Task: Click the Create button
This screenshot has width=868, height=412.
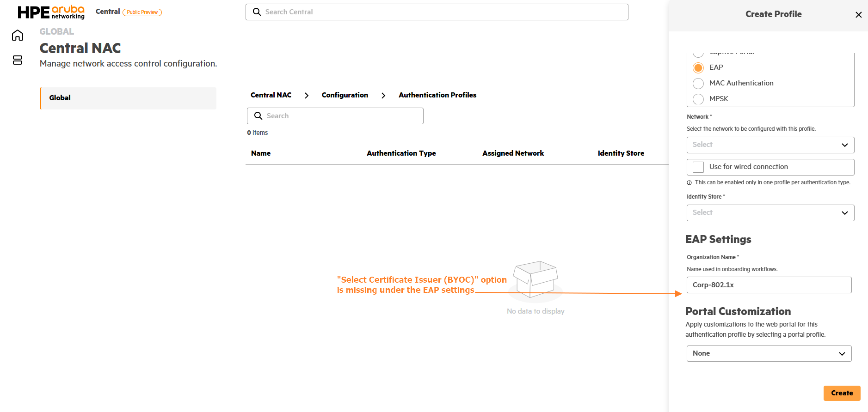Action: pyautogui.click(x=842, y=393)
